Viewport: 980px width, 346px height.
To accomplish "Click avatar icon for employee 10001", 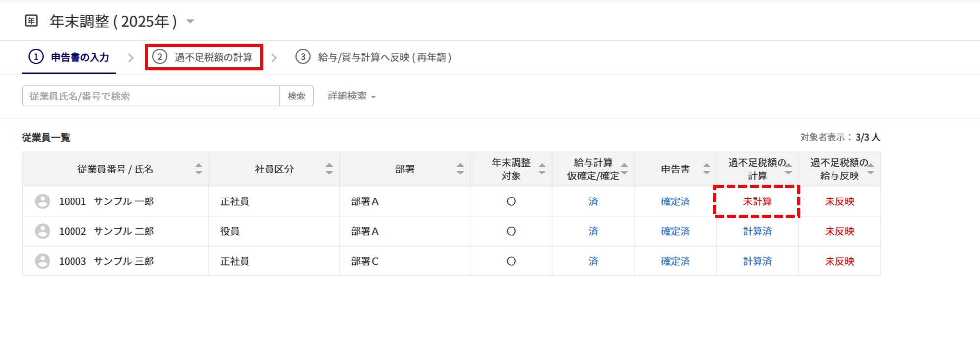I will pyautogui.click(x=43, y=201).
